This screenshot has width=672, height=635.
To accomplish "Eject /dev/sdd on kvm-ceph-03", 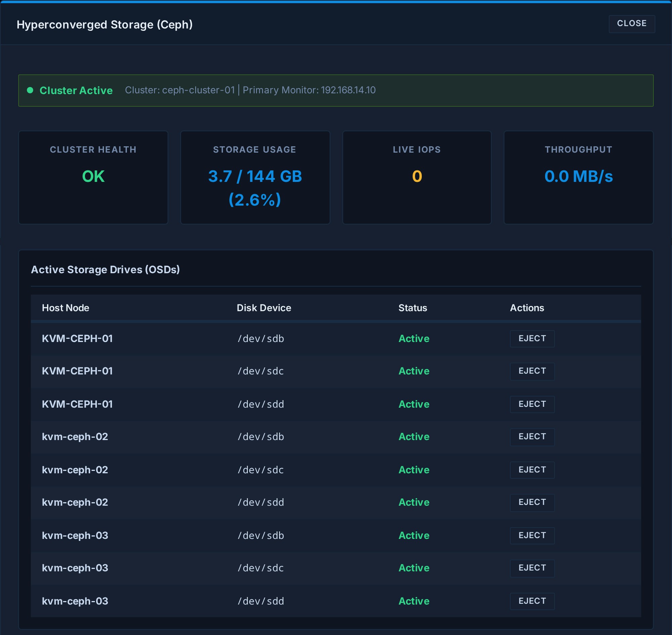I will coord(532,601).
